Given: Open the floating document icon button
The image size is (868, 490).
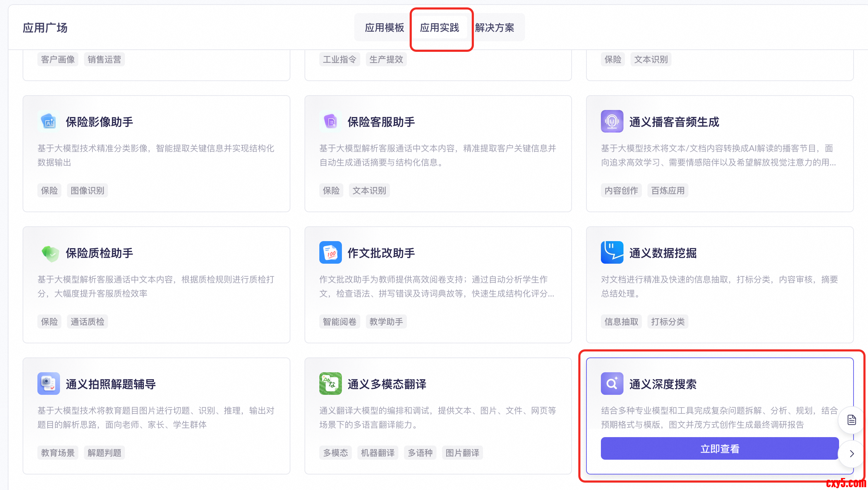Looking at the screenshot, I should tap(852, 420).
